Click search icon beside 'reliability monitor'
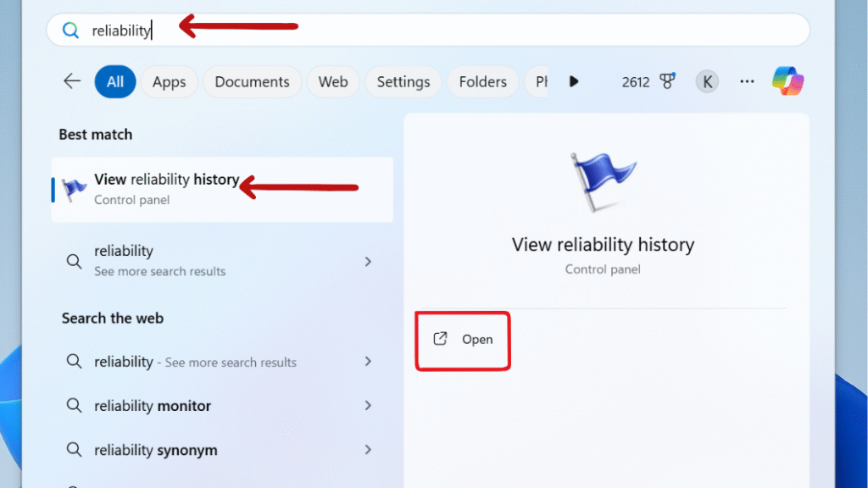This screenshot has height=488, width=868. click(x=74, y=406)
